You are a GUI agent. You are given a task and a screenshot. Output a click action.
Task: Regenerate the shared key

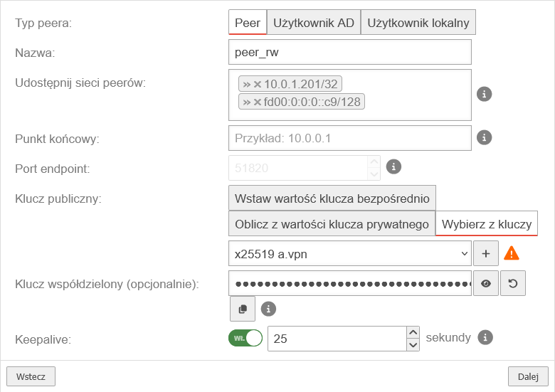point(513,283)
